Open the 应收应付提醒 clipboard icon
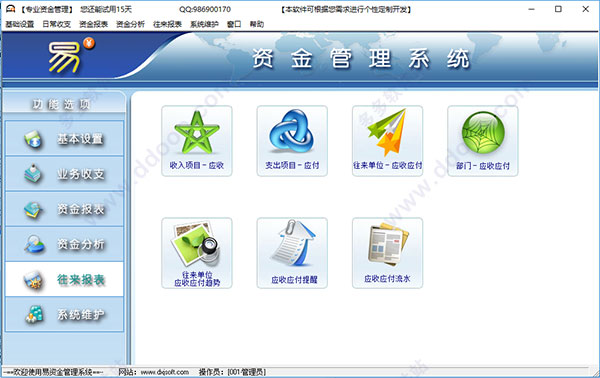 pos(293,243)
